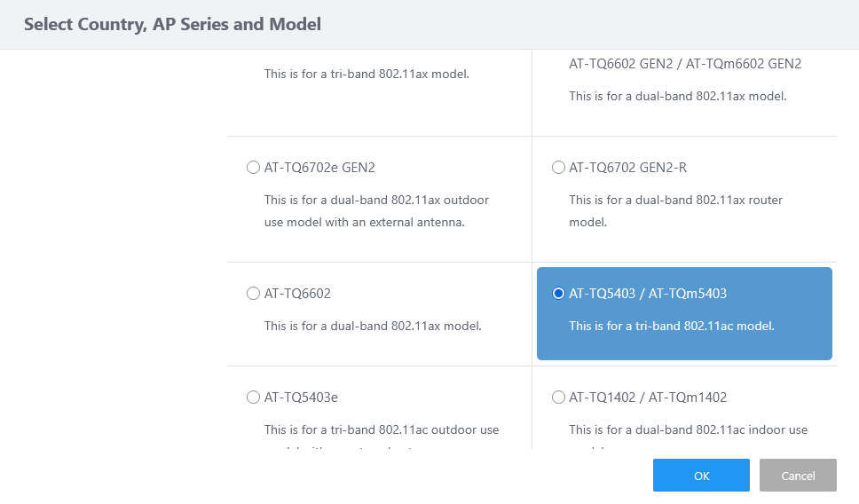Select the AT-TQ1402 / AT-TQm1402 radio button
Image resolution: width=859 pixels, height=504 pixels.
558,398
